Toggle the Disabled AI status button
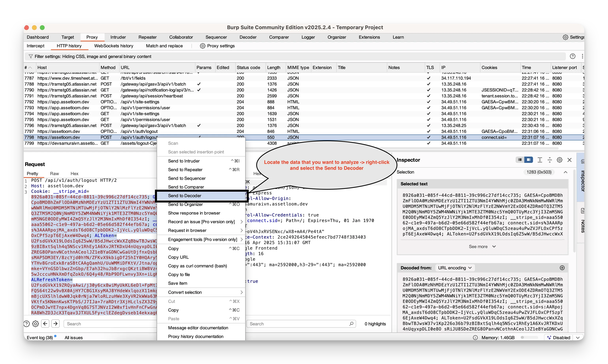The width and height of the screenshot is (608, 364). 559,338
